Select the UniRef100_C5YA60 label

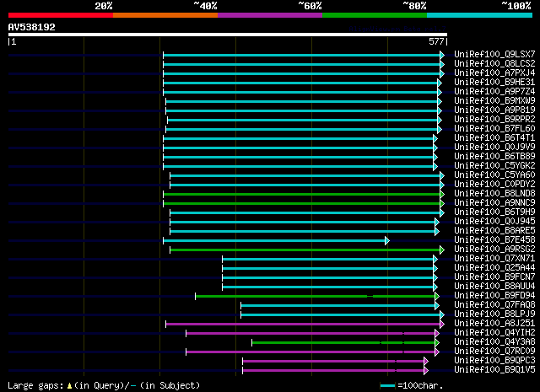pos(494,175)
